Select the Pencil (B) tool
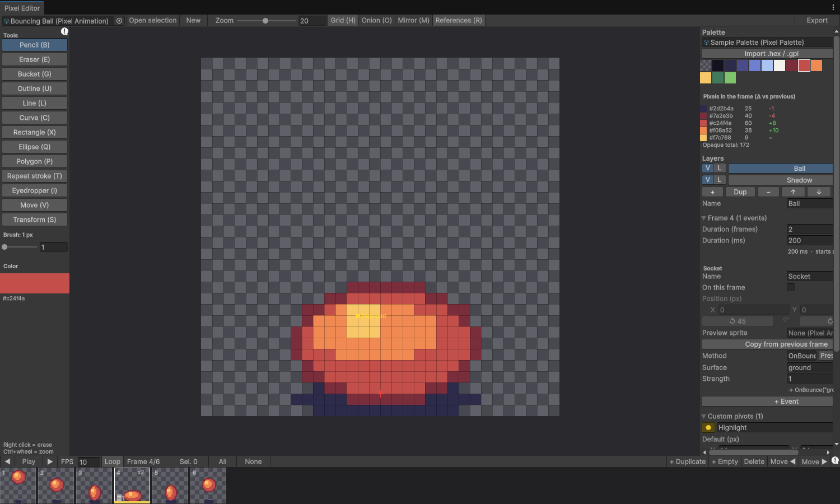The height and width of the screenshot is (504, 840). point(35,45)
